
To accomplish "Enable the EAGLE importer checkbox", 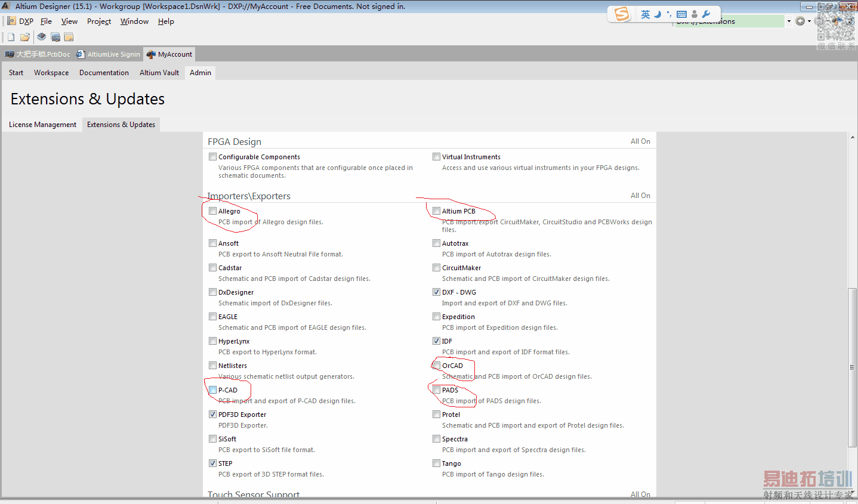I will coord(212,317).
